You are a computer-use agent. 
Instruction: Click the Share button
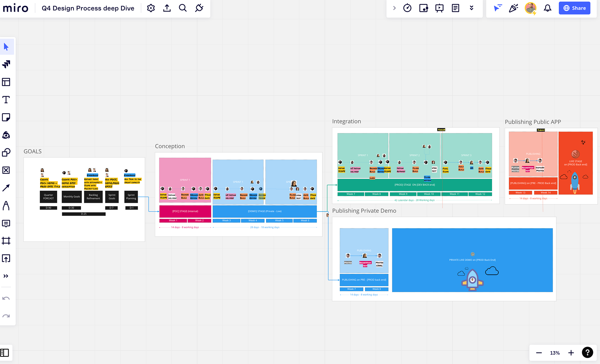coord(574,8)
